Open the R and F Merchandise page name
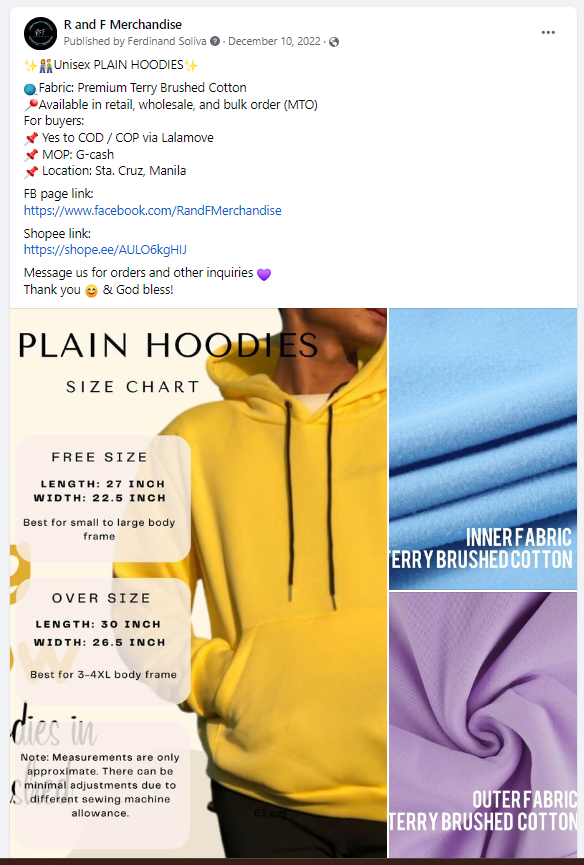 click(x=122, y=25)
